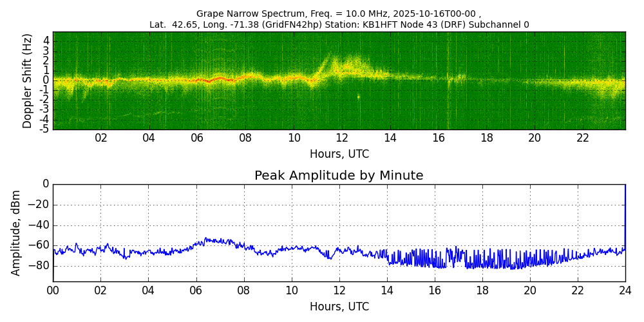Viewport: 644px width, 322px height.
Task: Click the station line mentioning KB1HFT Node 43
Action: pos(339,24)
